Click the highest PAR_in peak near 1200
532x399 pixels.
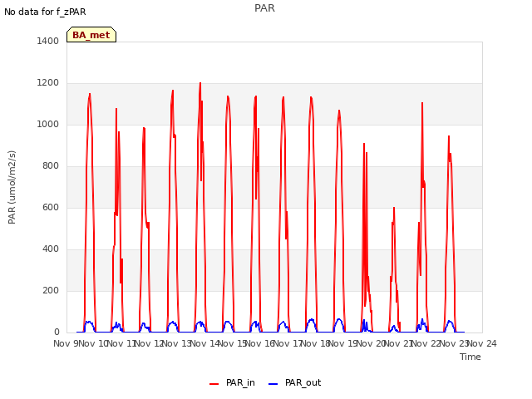200,83
